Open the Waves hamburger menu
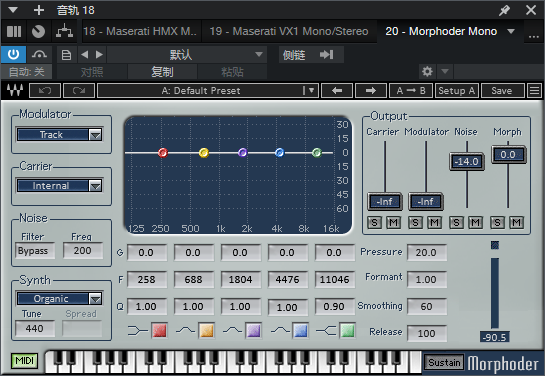 (x=534, y=91)
